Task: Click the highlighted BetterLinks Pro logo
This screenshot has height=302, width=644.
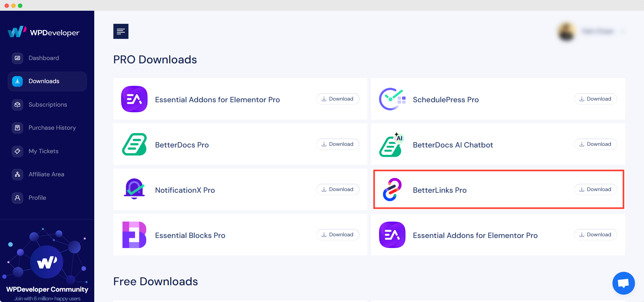Action: [392, 189]
